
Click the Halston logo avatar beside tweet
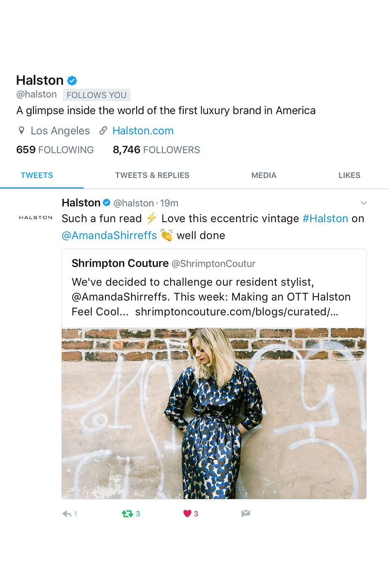coord(36,217)
